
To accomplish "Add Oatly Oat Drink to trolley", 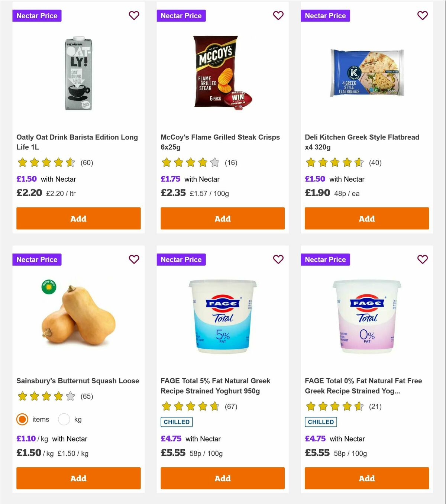I will pyautogui.click(x=78, y=219).
